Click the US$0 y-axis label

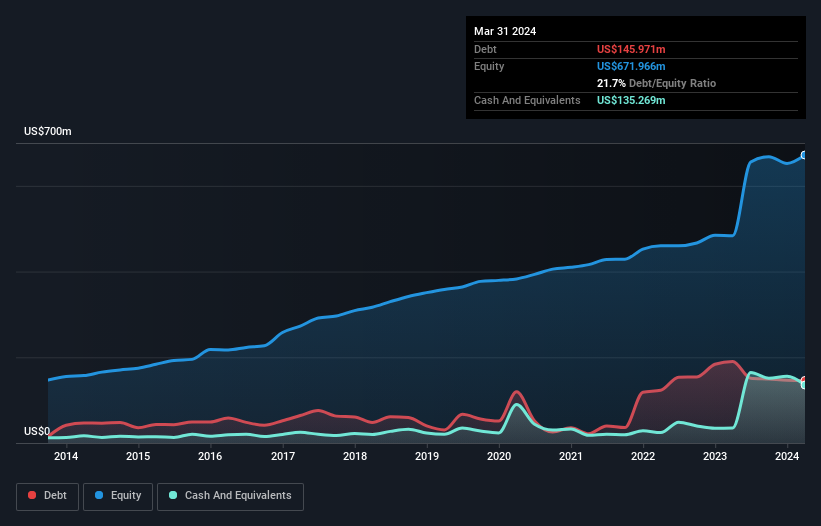(x=37, y=432)
